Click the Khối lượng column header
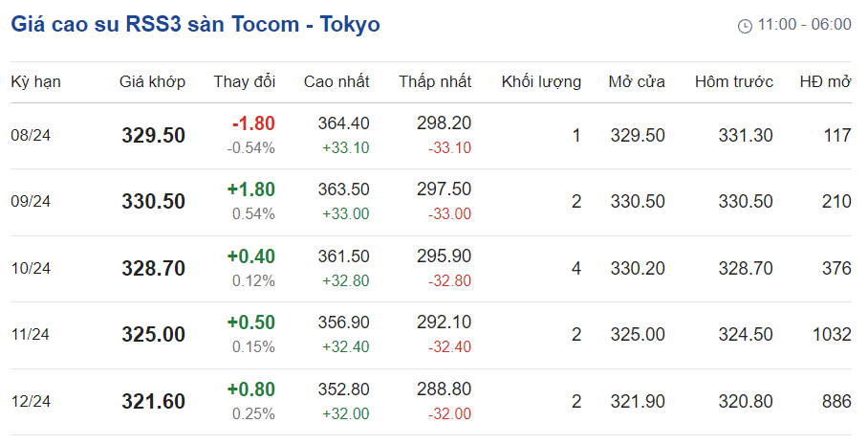The image size is (868, 445). [541, 82]
